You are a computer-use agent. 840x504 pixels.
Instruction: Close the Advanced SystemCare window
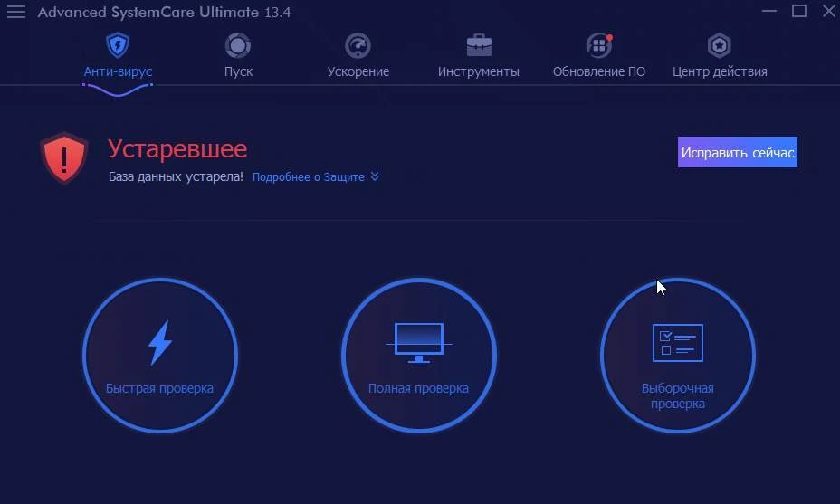click(829, 11)
